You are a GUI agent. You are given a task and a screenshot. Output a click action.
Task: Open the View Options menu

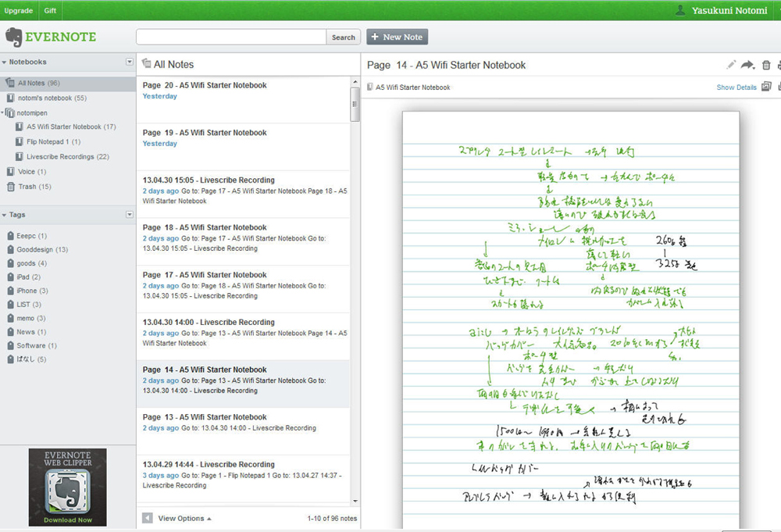click(184, 518)
